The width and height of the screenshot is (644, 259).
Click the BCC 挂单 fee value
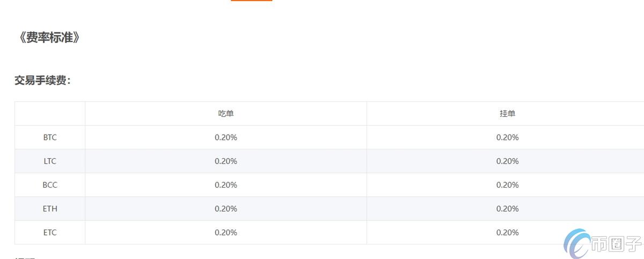pyautogui.click(x=507, y=185)
